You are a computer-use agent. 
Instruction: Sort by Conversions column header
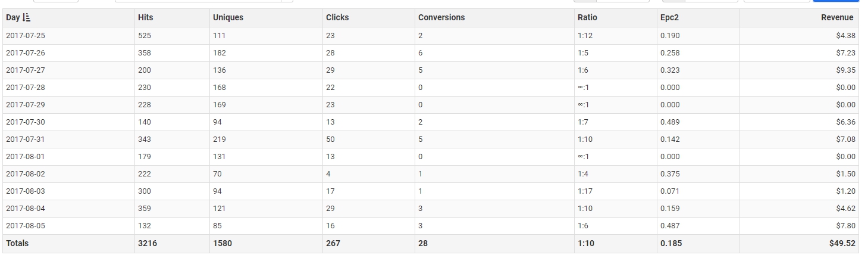tap(441, 18)
